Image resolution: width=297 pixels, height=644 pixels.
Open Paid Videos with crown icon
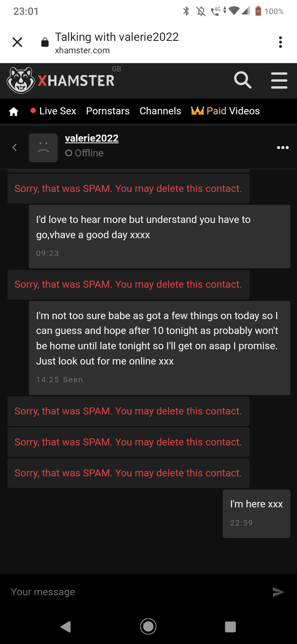coord(225,111)
